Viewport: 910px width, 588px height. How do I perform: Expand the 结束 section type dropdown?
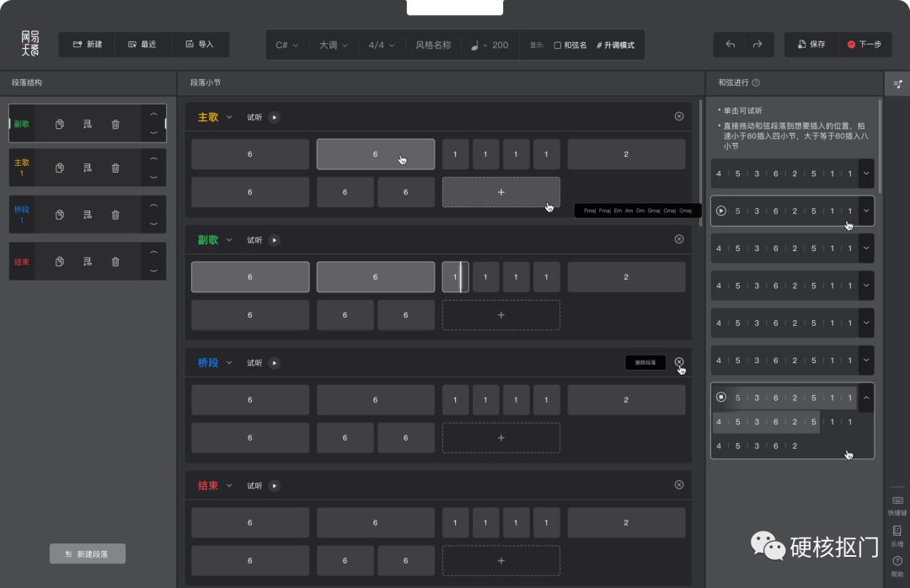[x=229, y=486]
